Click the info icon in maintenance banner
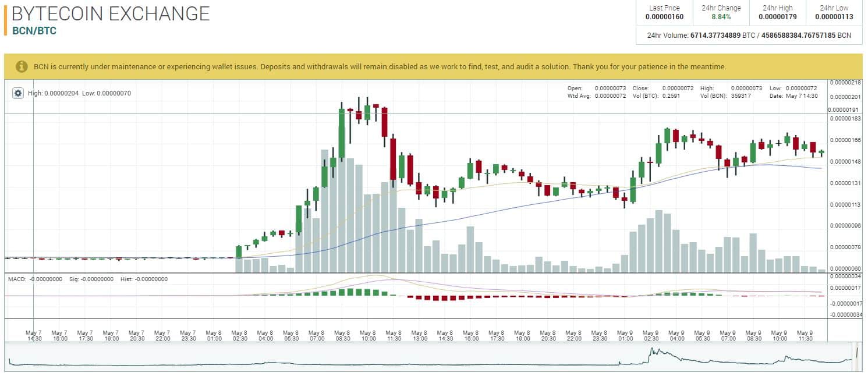The height and width of the screenshot is (376, 868). 22,66
